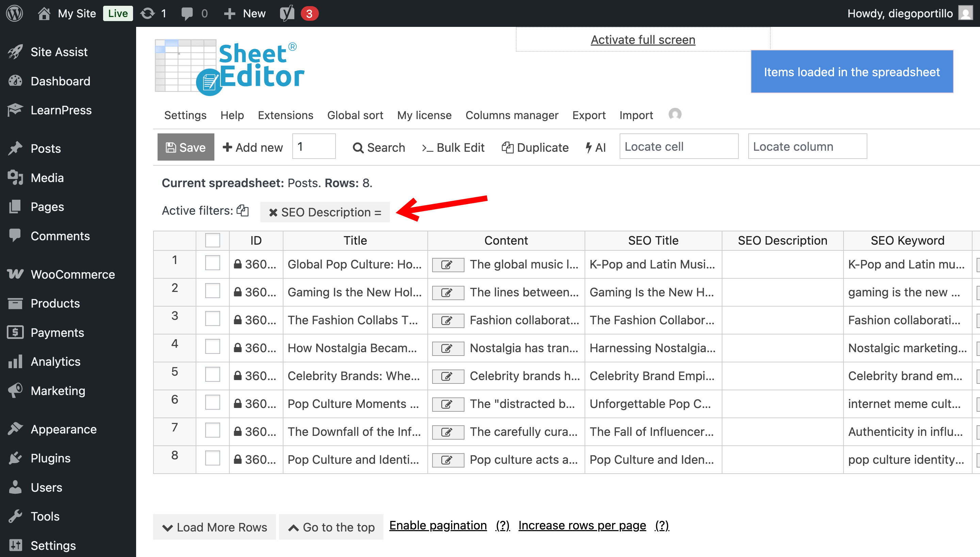Open the Search tool
Screen dimensions: 980x557
point(378,147)
